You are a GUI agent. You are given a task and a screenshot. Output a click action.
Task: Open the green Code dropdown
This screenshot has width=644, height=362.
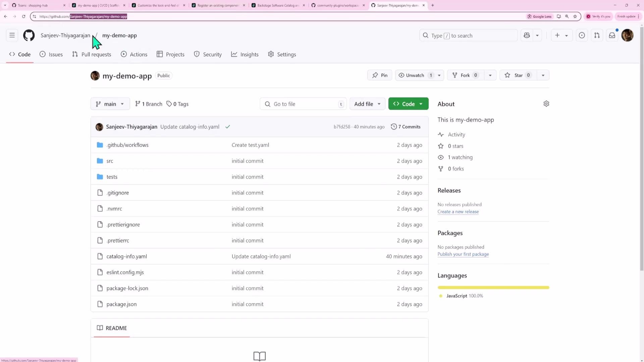408,104
